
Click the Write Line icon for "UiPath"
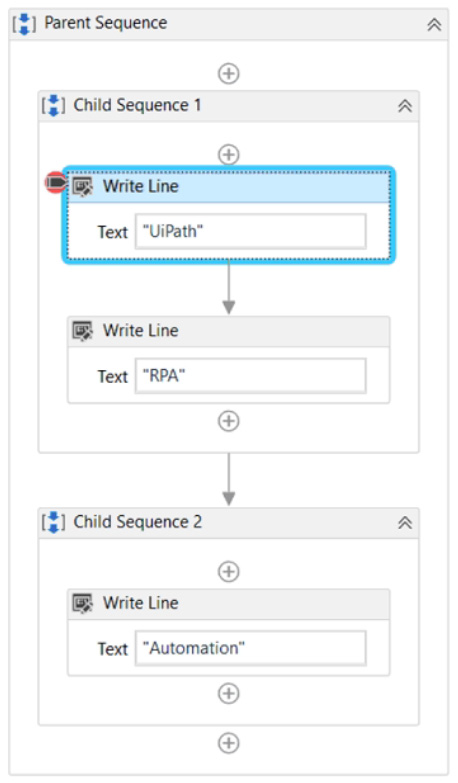point(82,187)
